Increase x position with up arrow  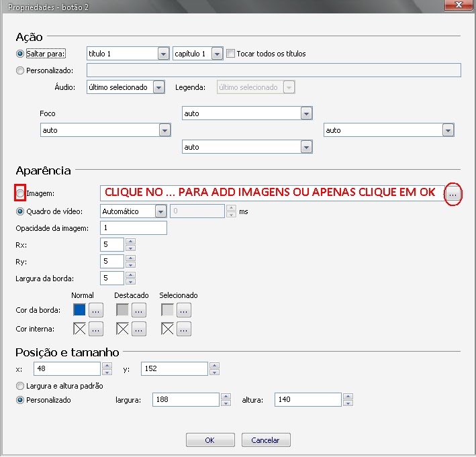tap(107, 365)
